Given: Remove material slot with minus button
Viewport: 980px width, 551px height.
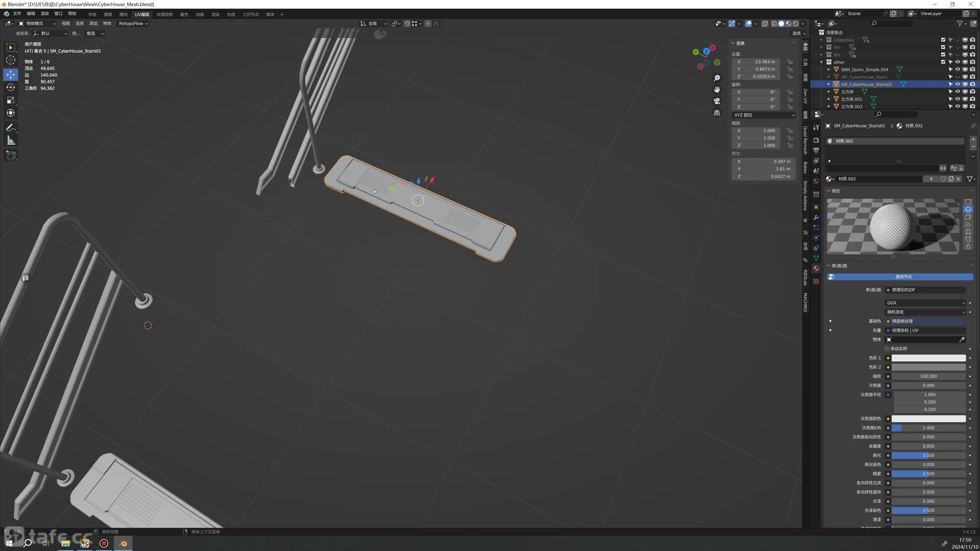Looking at the screenshot, I should [973, 147].
